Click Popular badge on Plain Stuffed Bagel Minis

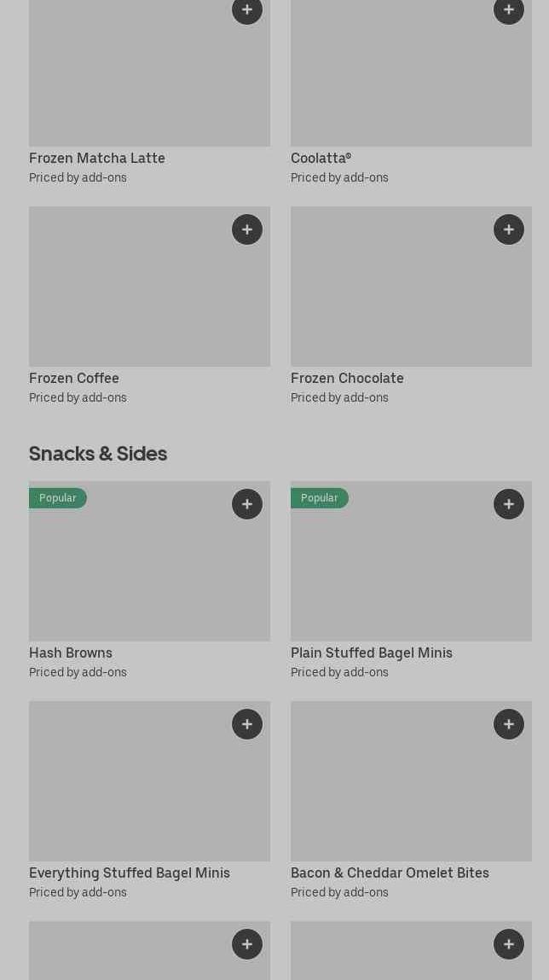320,498
